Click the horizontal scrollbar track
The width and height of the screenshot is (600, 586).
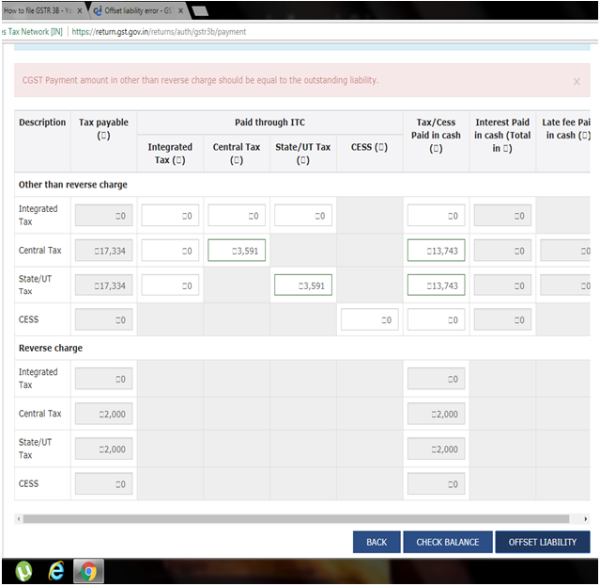[300, 519]
